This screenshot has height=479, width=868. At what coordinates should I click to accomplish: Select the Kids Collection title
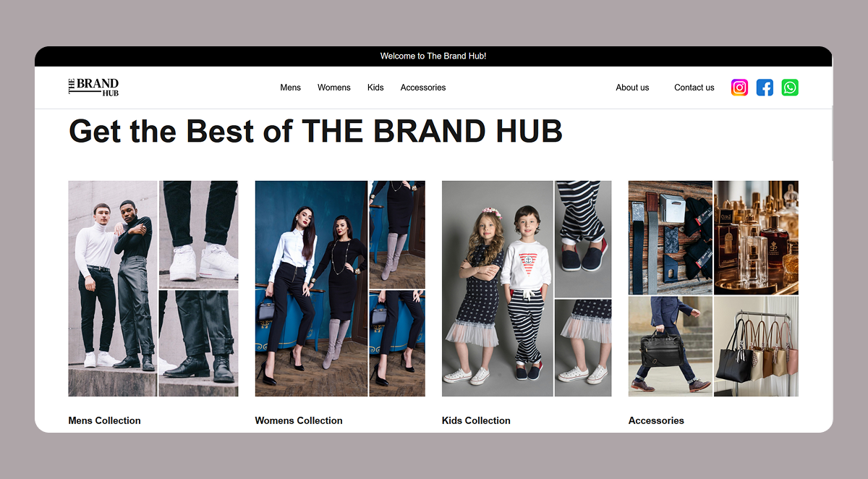[476, 420]
